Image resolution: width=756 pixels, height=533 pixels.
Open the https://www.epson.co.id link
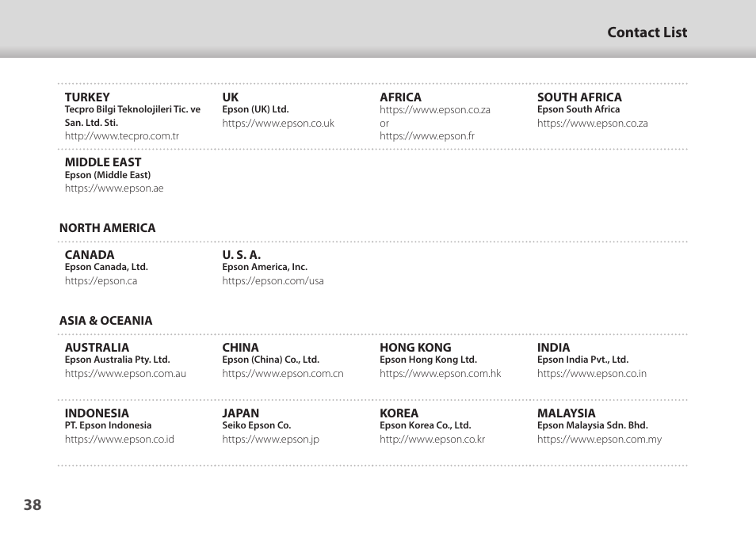(x=120, y=440)
